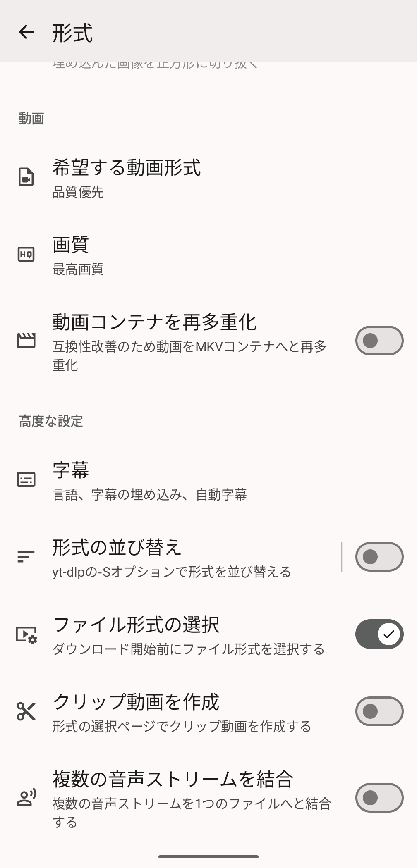Viewport: 417px width, 868px height.
Task: Tap the subtitles icon beside 字幕
Action: pyautogui.click(x=26, y=479)
